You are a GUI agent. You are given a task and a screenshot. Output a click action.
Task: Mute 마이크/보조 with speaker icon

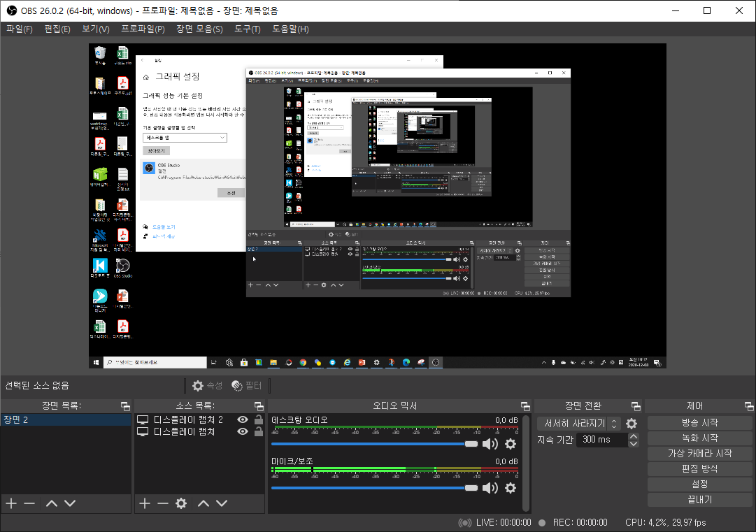coord(490,488)
